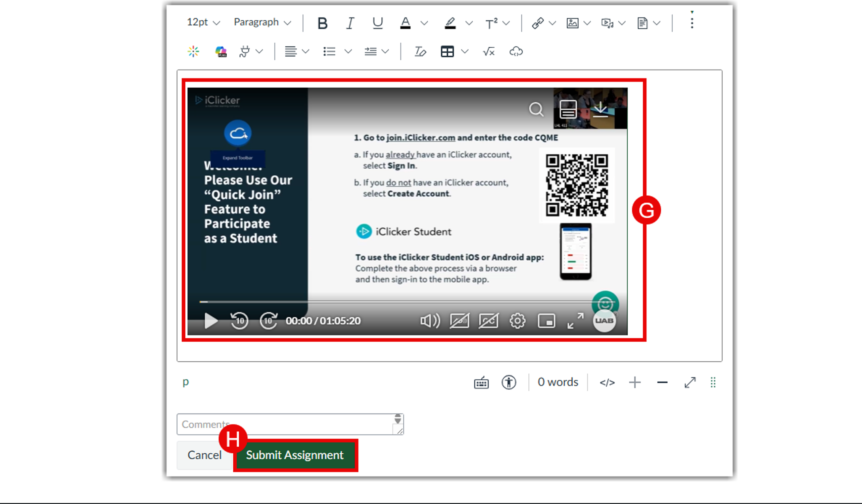Screen dimensions: 862x504
Task: Expand apps plug options arrow
Action: (259, 52)
